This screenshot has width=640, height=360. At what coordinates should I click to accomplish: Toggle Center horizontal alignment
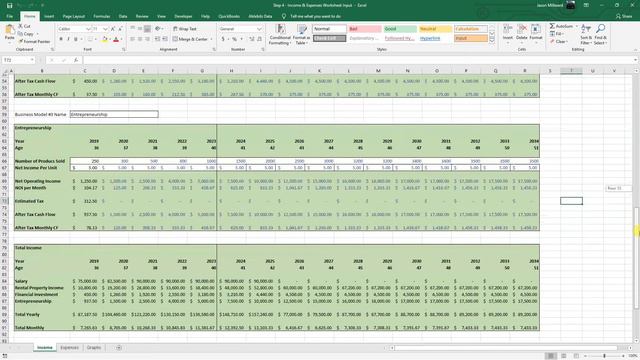click(x=140, y=39)
